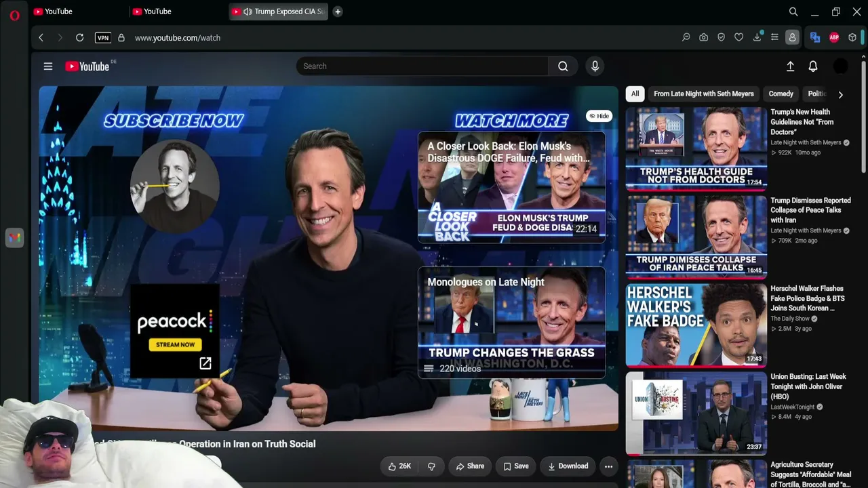Viewport: 868px width, 488px height.
Task: Mute the Trump Exposed CIA tab audio
Action: [x=248, y=12]
